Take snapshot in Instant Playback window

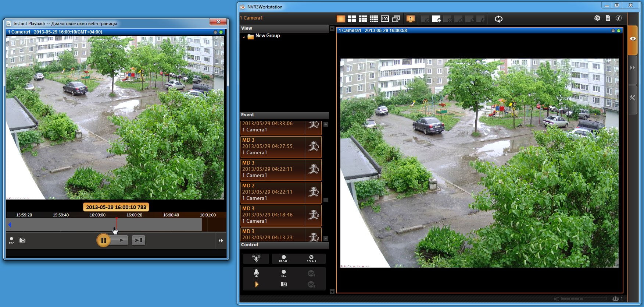22,240
